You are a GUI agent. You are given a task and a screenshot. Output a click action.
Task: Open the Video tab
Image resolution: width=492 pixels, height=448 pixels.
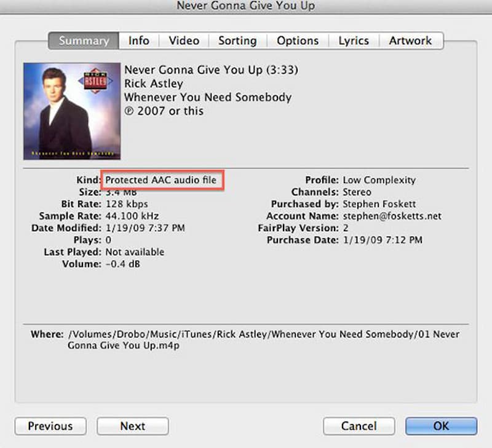(x=183, y=41)
